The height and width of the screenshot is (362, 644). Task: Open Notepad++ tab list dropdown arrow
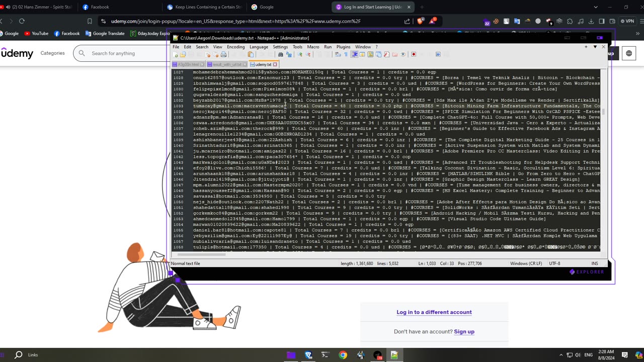[x=595, y=47]
